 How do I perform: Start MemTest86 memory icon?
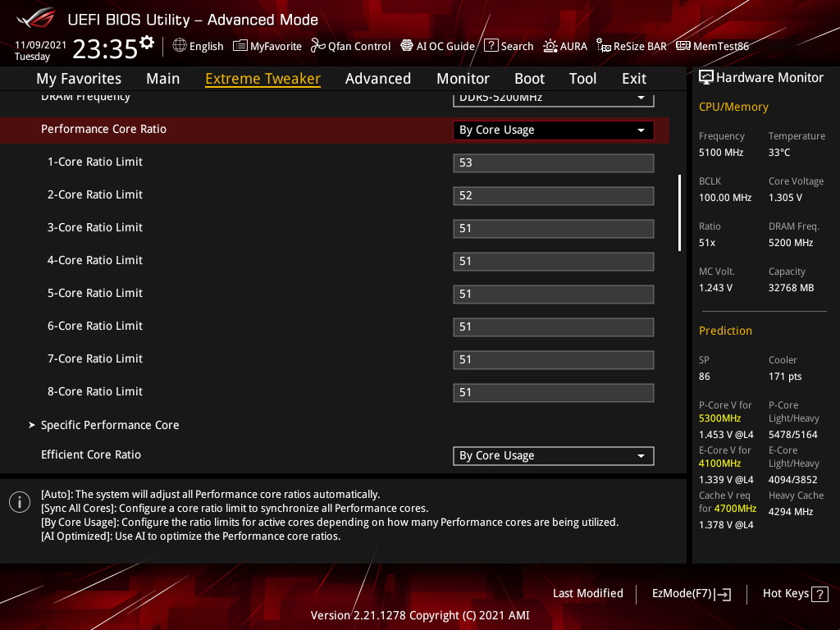(x=683, y=46)
